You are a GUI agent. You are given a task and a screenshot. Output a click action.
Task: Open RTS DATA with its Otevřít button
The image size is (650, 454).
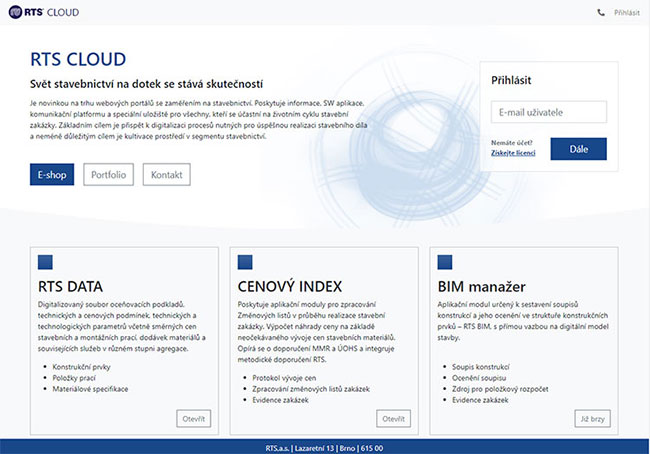(x=194, y=419)
